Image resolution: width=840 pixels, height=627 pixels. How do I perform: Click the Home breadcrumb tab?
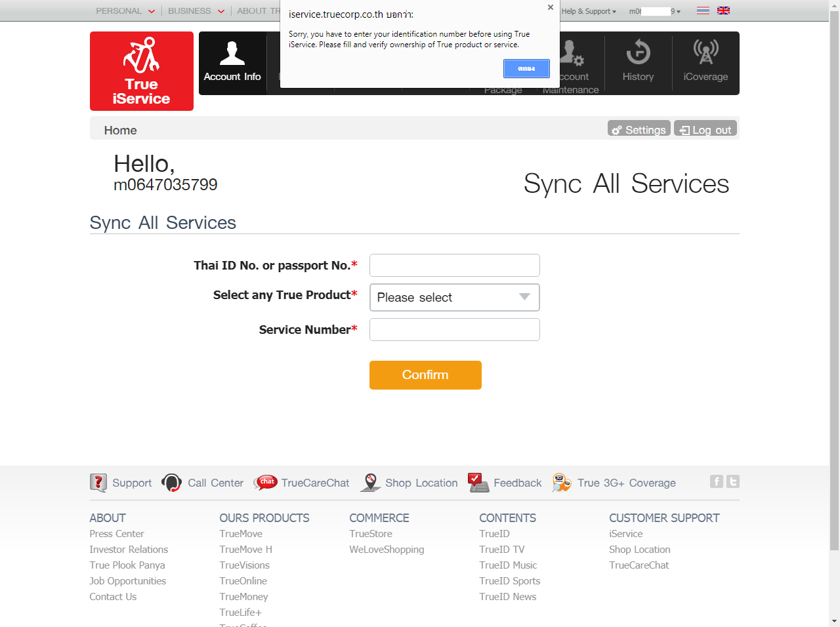pyautogui.click(x=121, y=130)
